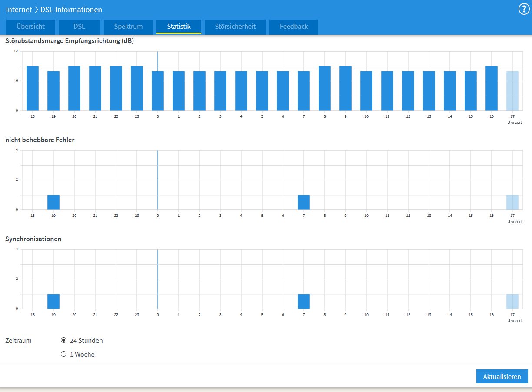Click the light blue Fehler bar at hour 17

tap(512, 202)
